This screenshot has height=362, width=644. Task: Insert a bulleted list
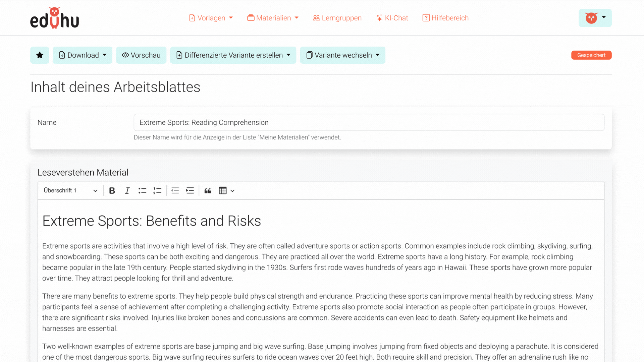142,191
